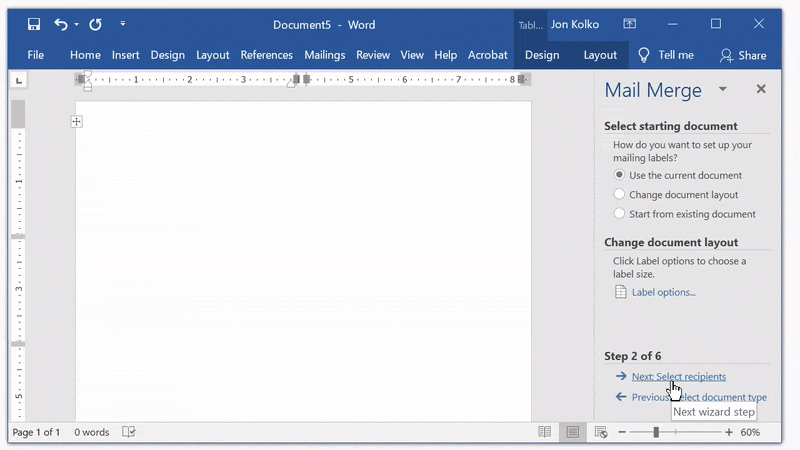Open Mail Merge pane options dropdown

[722, 89]
